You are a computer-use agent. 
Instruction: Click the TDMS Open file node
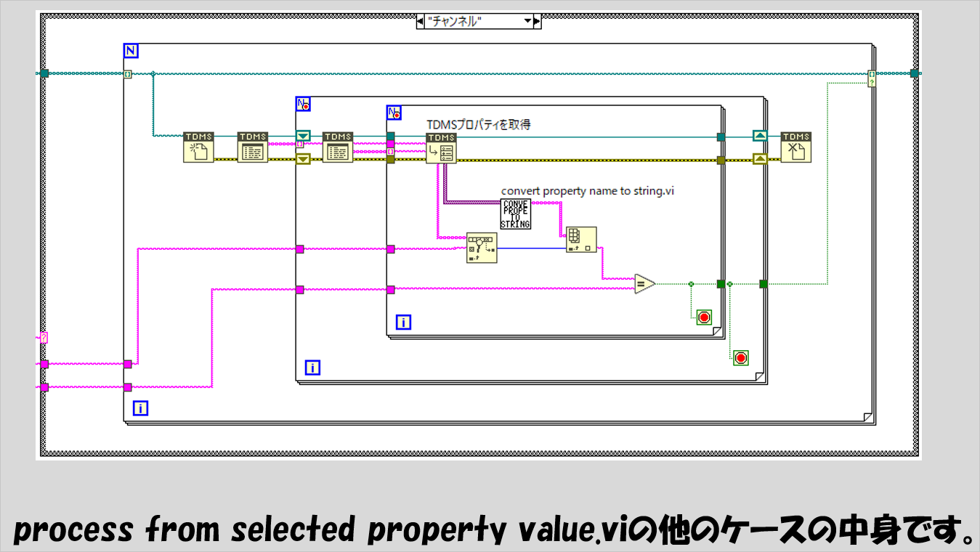(198, 147)
